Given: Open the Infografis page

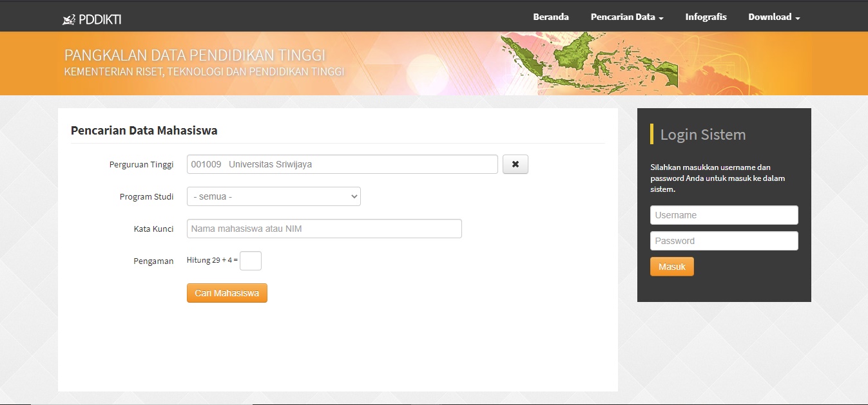Looking at the screenshot, I should point(706,17).
